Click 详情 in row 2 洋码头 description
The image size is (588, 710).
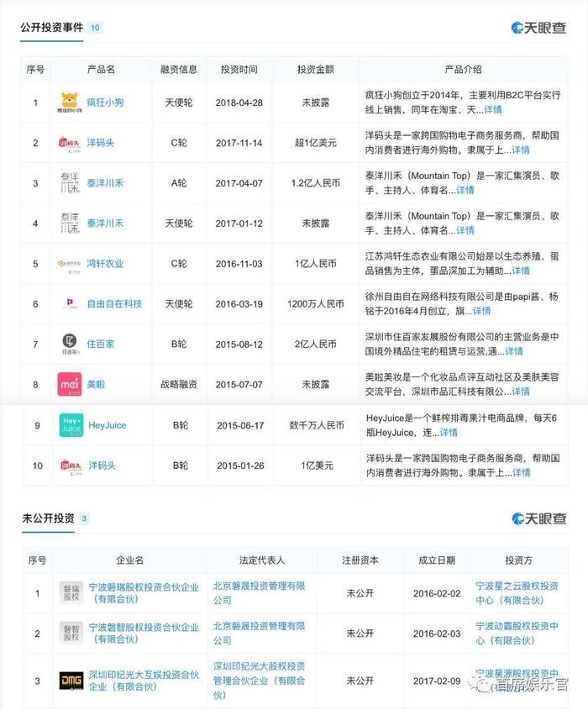[x=521, y=150]
